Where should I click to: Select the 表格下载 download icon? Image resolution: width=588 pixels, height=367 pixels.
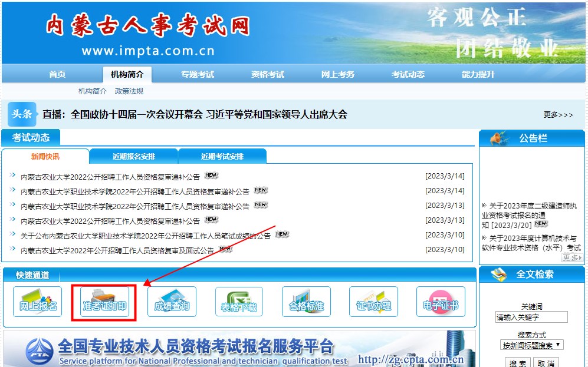(x=239, y=302)
